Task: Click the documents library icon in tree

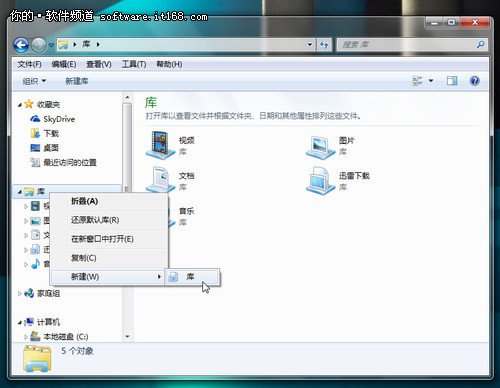Action: (x=35, y=235)
